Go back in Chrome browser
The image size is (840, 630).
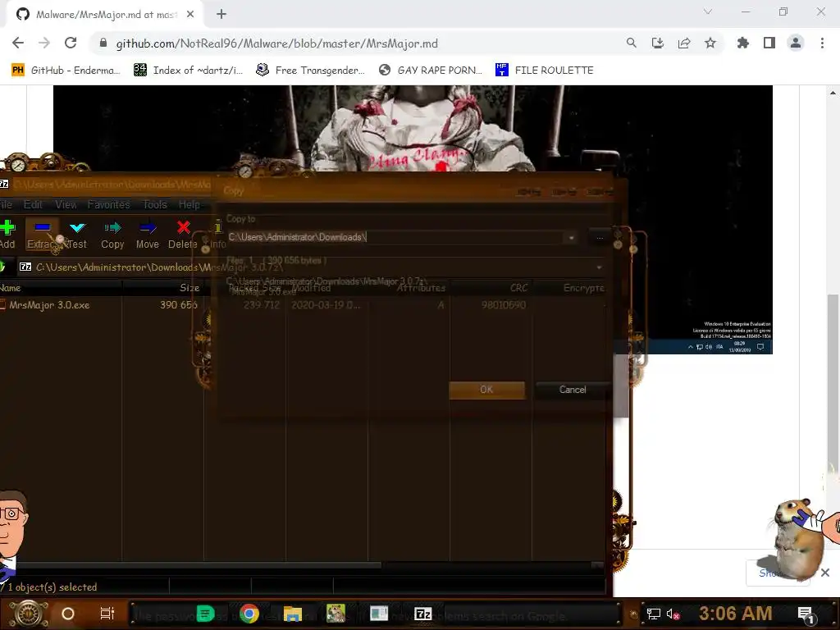tap(18, 43)
